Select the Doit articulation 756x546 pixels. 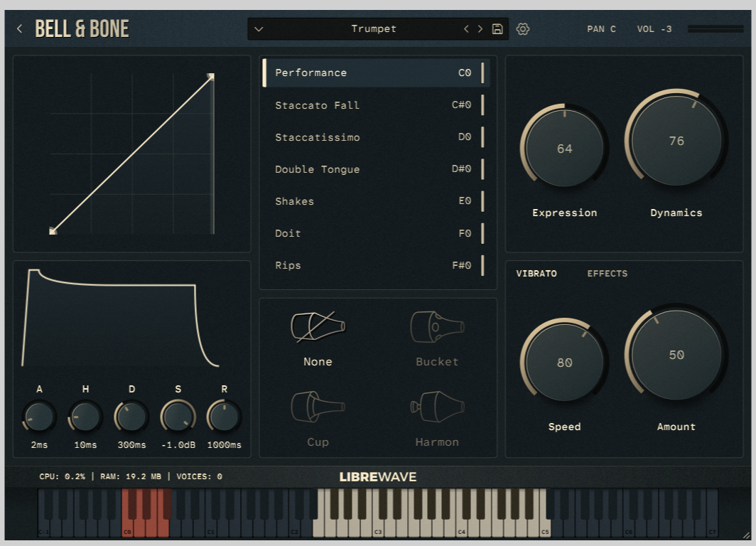376,233
